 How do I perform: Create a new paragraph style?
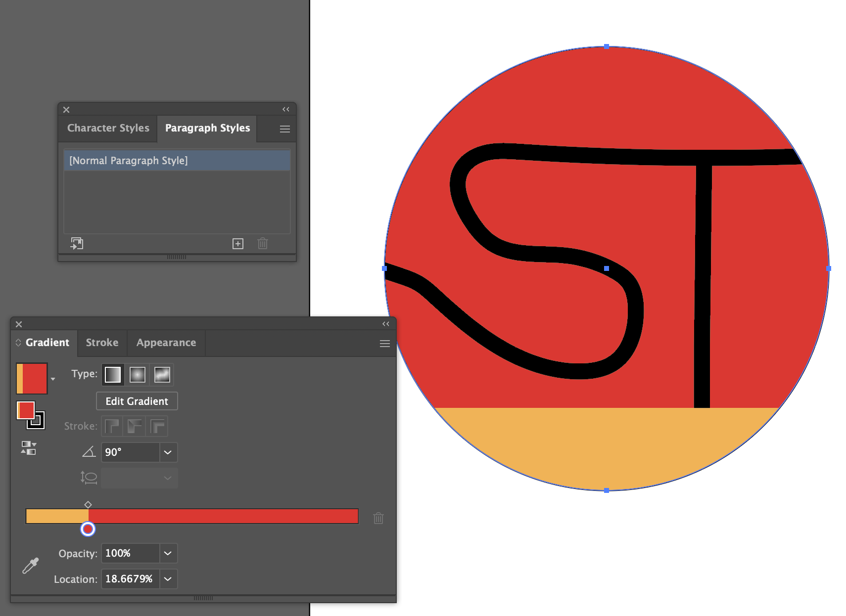237,243
